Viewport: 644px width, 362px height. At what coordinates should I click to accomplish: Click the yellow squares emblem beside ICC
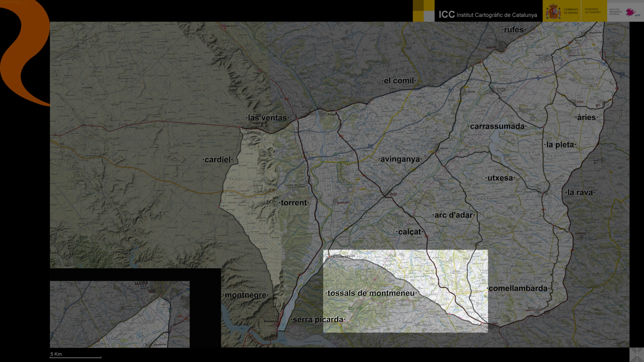[x=423, y=11]
